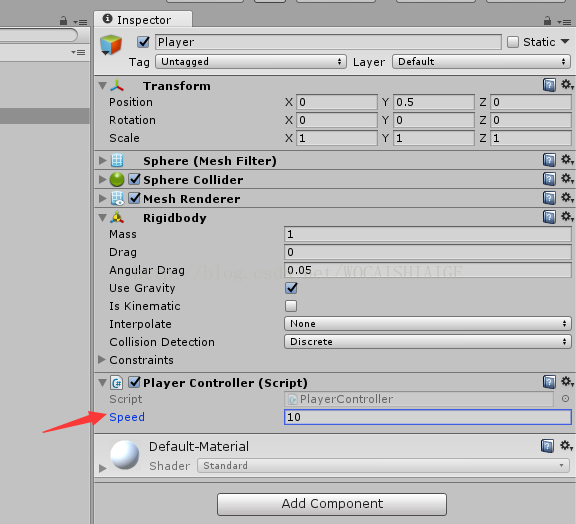The height and width of the screenshot is (524, 576).
Task: Open Rigidbody help reference icon
Action: coord(549,217)
